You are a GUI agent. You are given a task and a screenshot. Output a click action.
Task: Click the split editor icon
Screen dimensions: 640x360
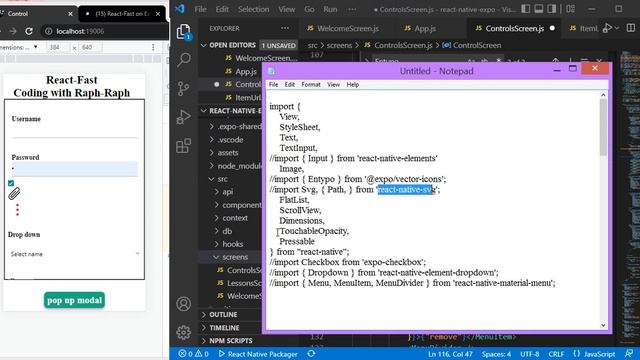[x=631, y=28]
